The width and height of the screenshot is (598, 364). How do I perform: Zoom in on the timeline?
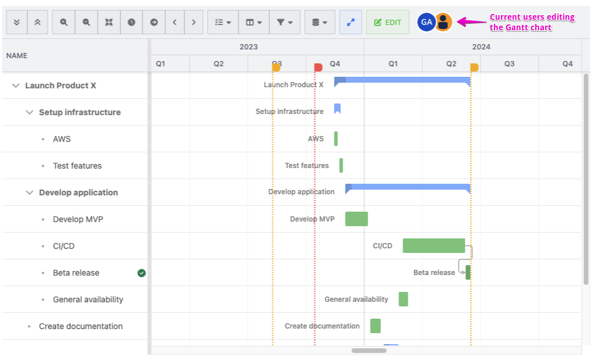tap(63, 22)
